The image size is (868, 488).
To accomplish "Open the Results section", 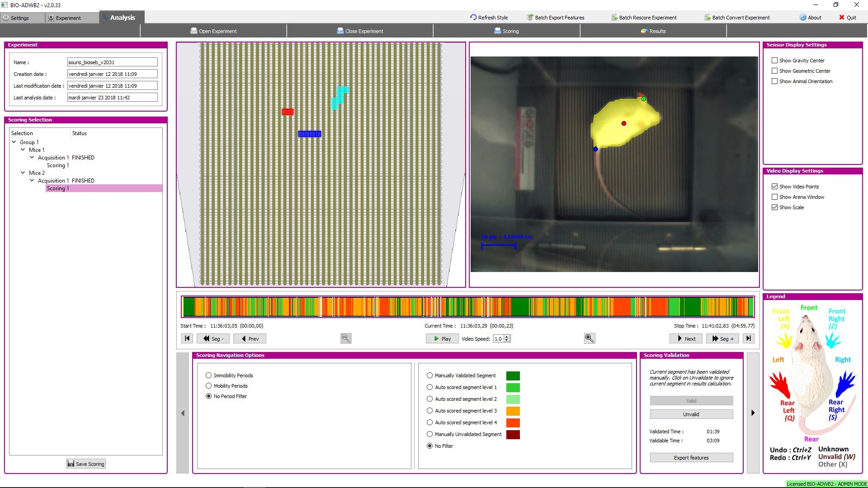I will [653, 31].
